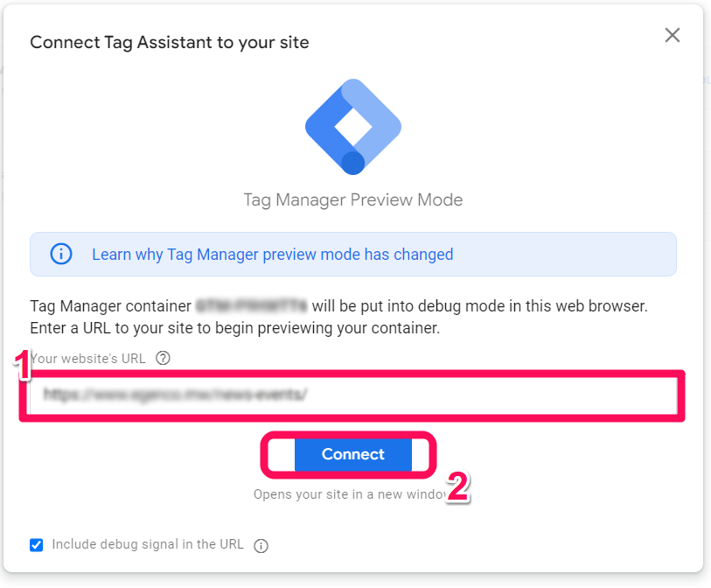Viewport: 711px width, 588px height.
Task: Close the Connect Tag Assistant dialog
Action: (672, 35)
